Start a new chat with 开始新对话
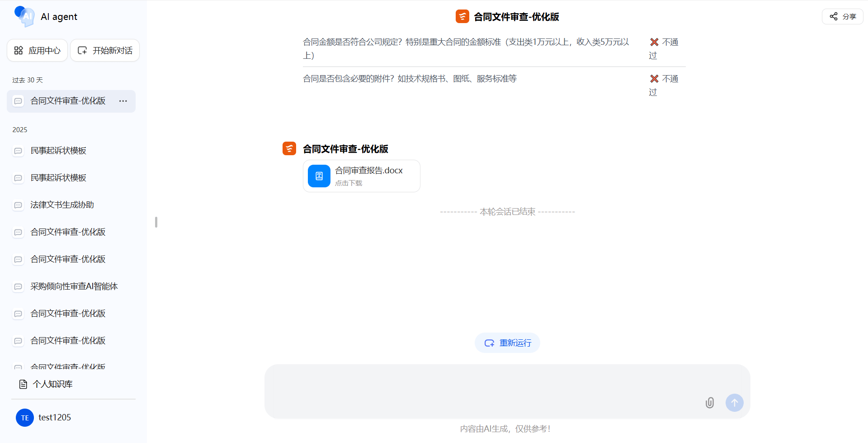Screen dimensions: 868x443 click(x=105, y=50)
